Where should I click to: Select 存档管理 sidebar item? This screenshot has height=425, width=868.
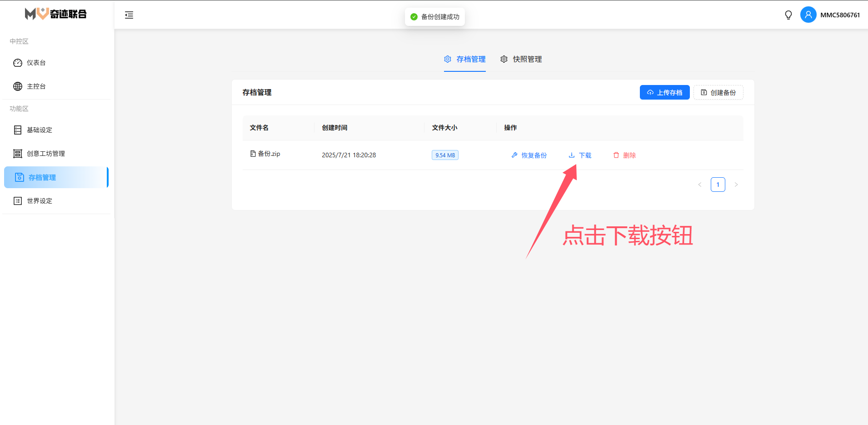[42, 177]
